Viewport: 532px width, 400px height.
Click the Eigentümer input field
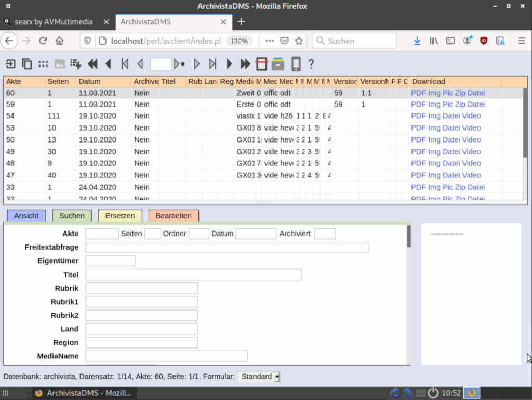(110, 261)
